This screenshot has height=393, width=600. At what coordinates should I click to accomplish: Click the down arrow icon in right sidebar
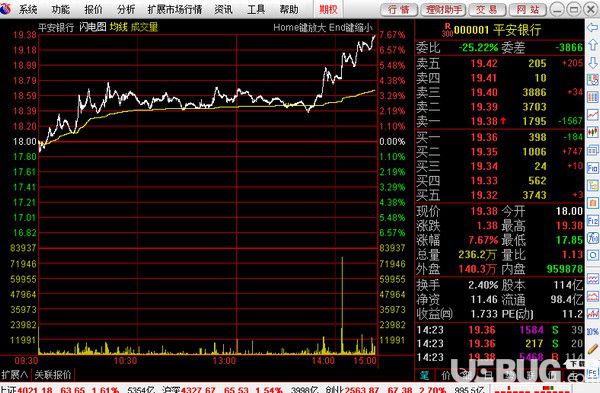click(x=593, y=62)
